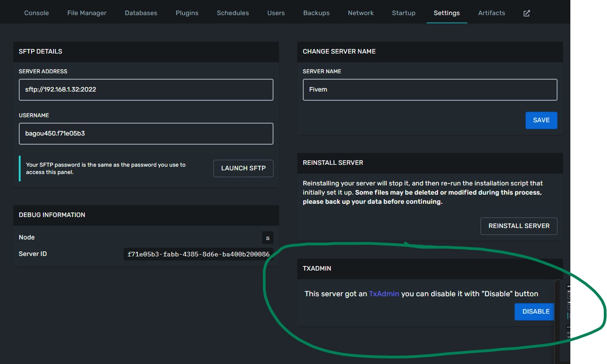The image size is (607, 364).
Task: Open the Network tab
Action: coord(361,13)
